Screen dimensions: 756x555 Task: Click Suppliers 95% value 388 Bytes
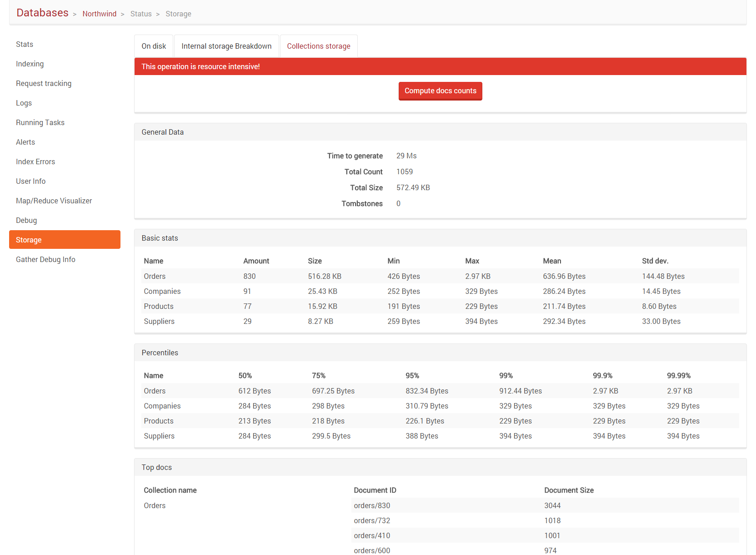click(x=422, y=436)
